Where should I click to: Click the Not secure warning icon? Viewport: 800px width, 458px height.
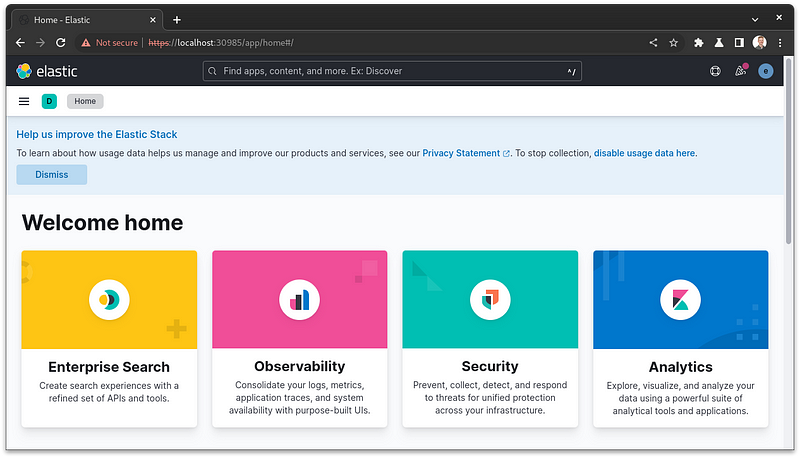click(x=86, y=43)
